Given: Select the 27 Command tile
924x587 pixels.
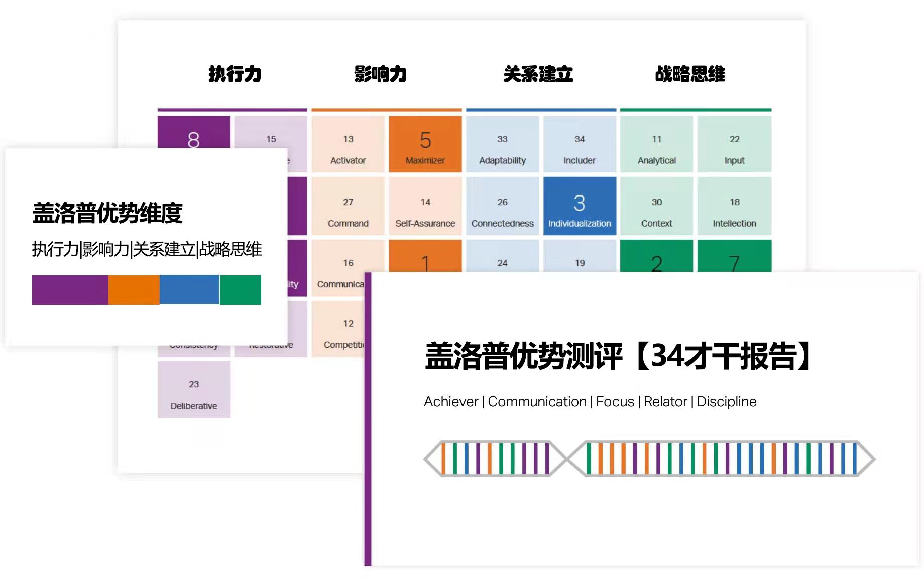Looking at the screenshot, I should (x=348, y=206).
